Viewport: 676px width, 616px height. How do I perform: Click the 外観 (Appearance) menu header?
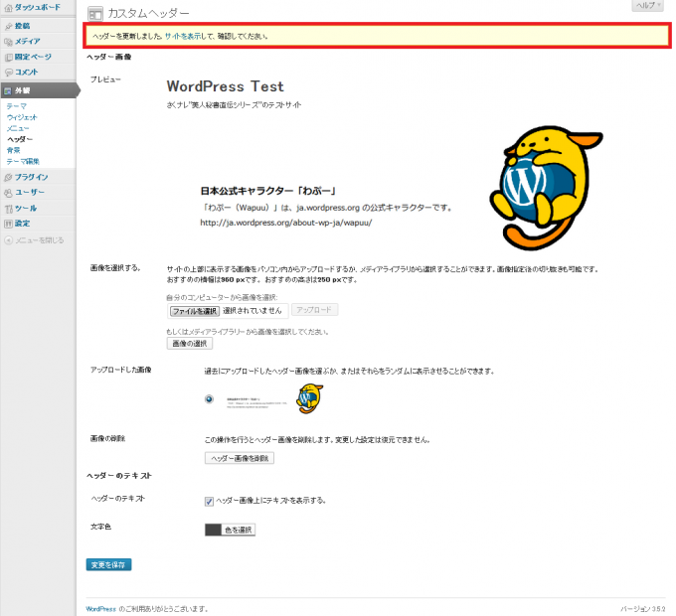(23, 90)
